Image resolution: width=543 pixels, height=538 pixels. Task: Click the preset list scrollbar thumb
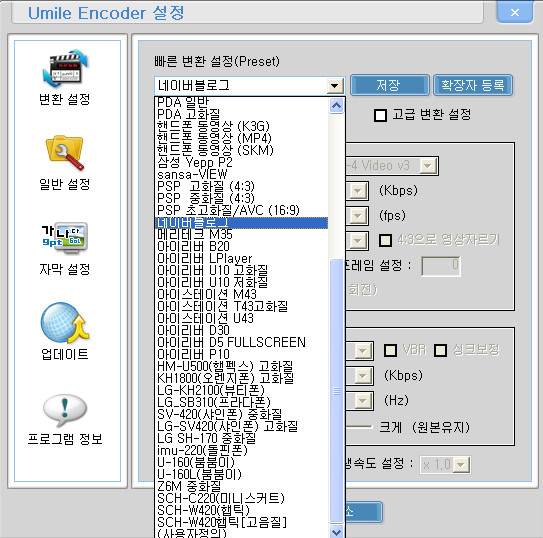pos(336,391)
